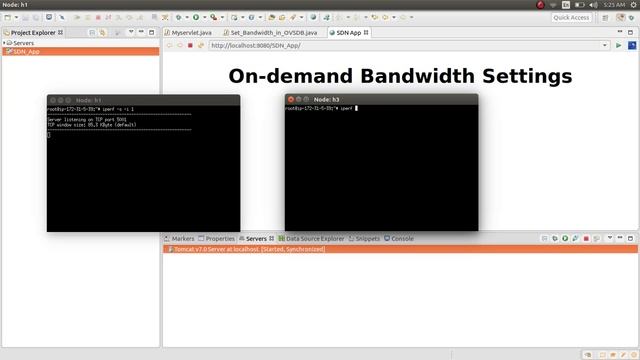Start the server with green Servers play icon

click(x=565, y=238)
